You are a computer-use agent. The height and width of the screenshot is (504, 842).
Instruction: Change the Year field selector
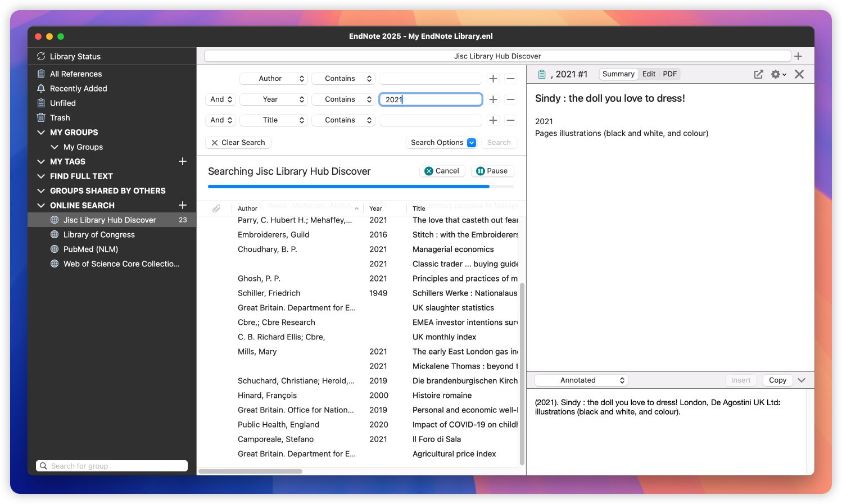point(274,99)
